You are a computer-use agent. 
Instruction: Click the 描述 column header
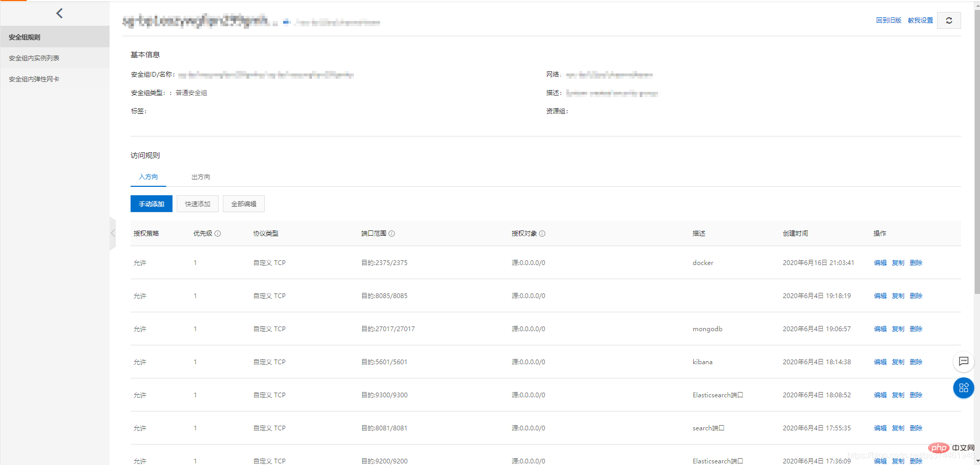(x=699, y=234)
